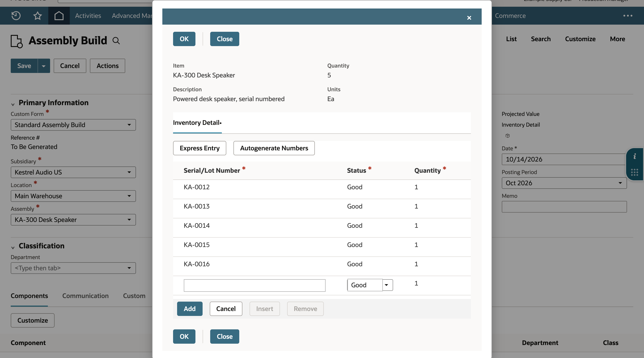Screen dimensions: 644x358
Task: Click the Add button for serial line
Action: click(189, 309)
